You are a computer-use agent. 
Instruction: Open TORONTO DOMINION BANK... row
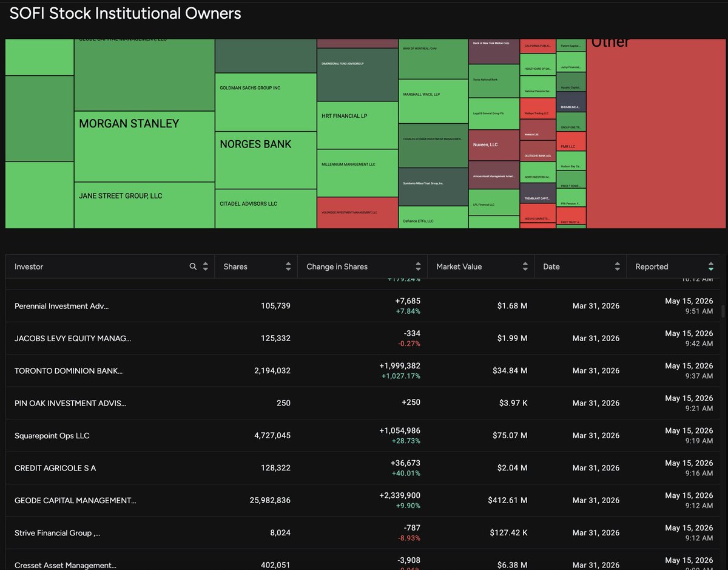[362, 371]
